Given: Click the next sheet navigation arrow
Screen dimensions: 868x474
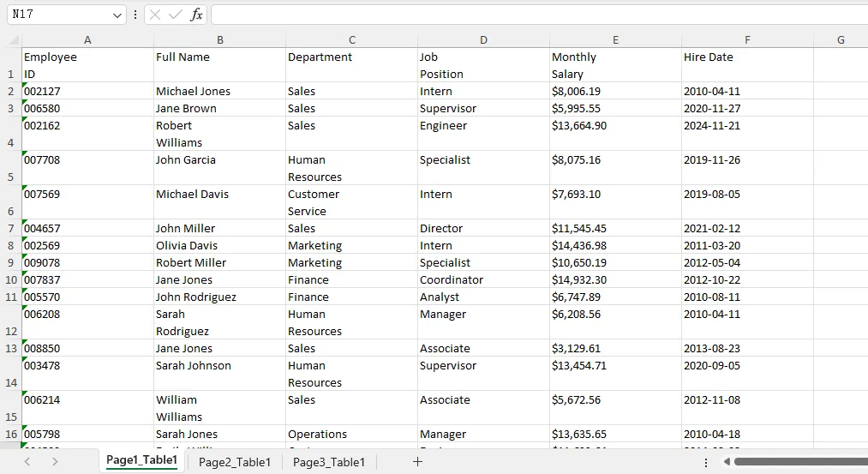Looking at the screenshot, I should tap(54, 461).
